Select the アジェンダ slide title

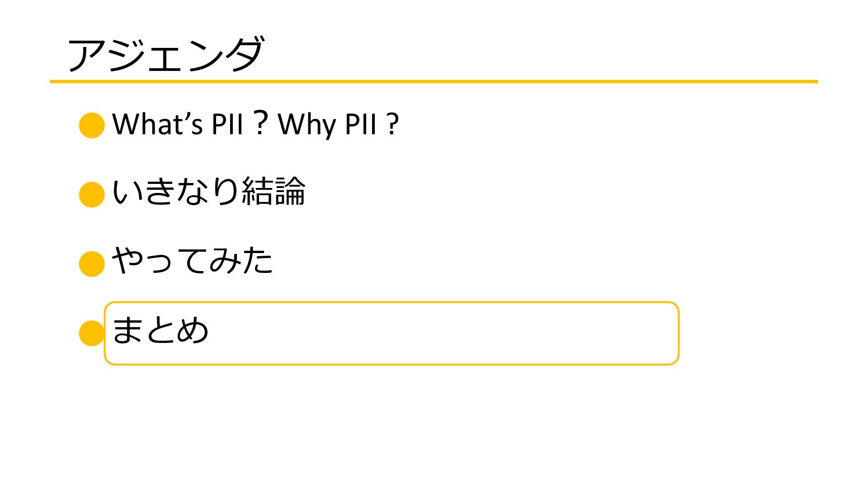pos(165,54)
